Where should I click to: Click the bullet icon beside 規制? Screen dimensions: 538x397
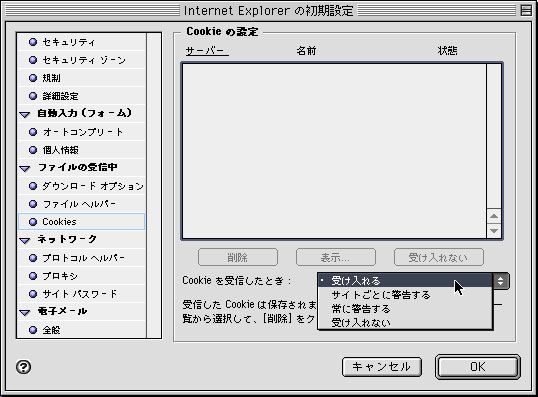(33, 78)
